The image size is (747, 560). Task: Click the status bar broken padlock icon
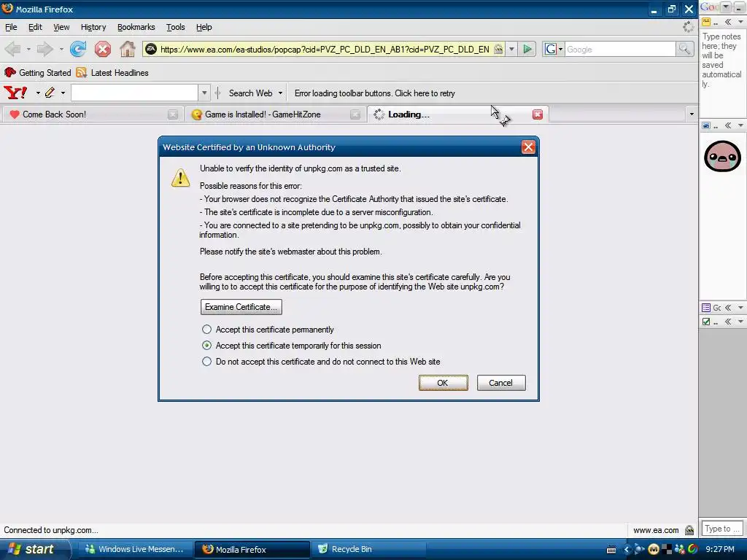[689, 530]
